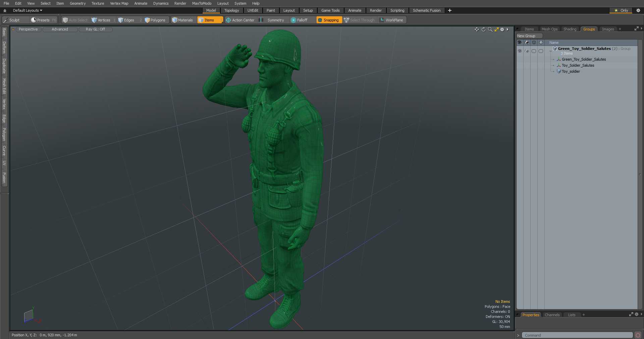Click the Command input field

577,335
